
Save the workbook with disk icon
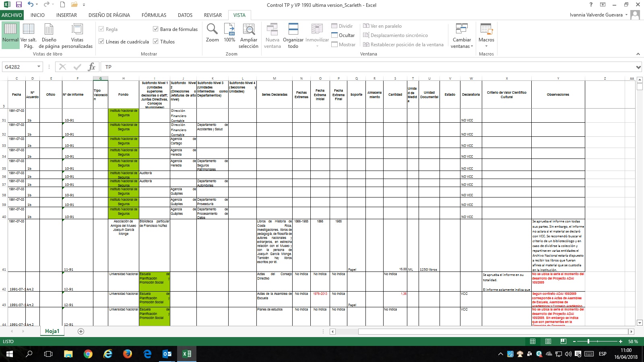pyautogui.click(x=19, y=5)
